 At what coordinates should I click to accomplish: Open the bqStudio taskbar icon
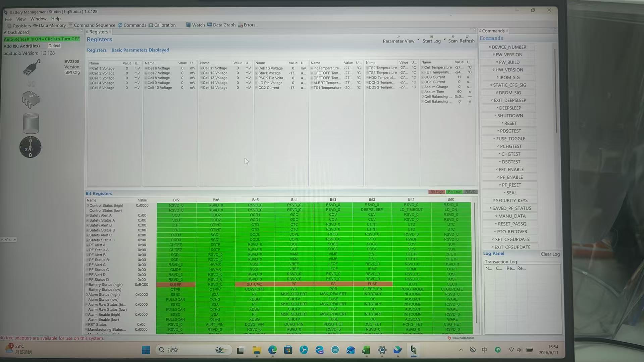click(414, 350)
